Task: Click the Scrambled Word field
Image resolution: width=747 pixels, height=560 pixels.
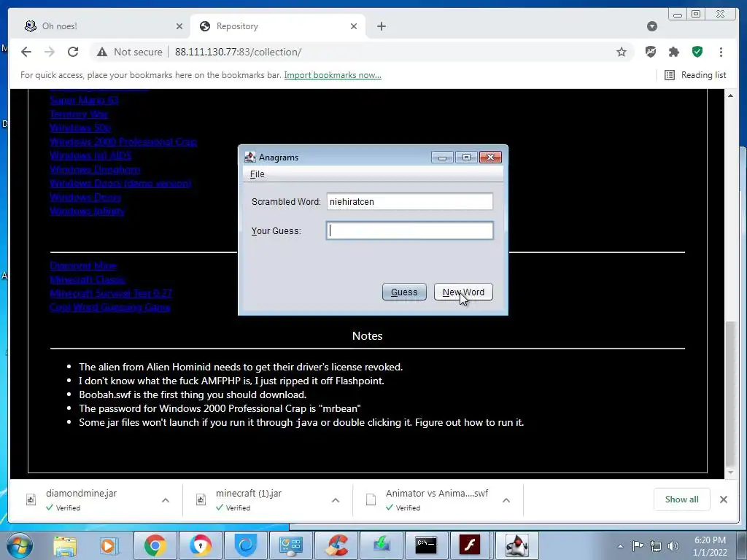Action: point(410,201)
